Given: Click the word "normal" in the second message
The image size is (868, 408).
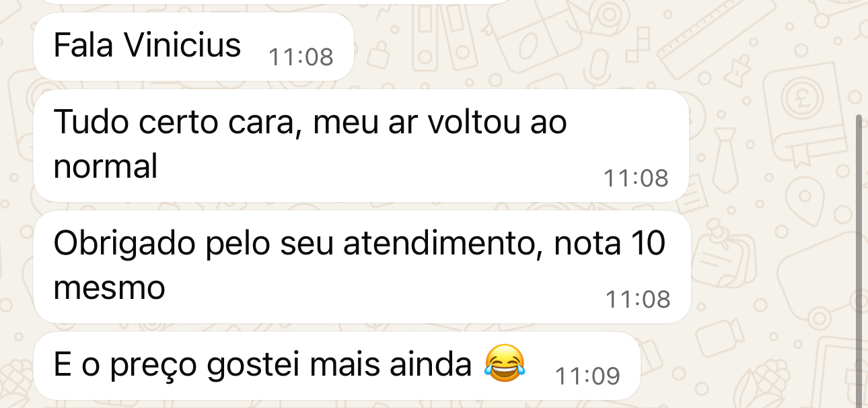Looking at the screenshot, I should coord(106,166).
